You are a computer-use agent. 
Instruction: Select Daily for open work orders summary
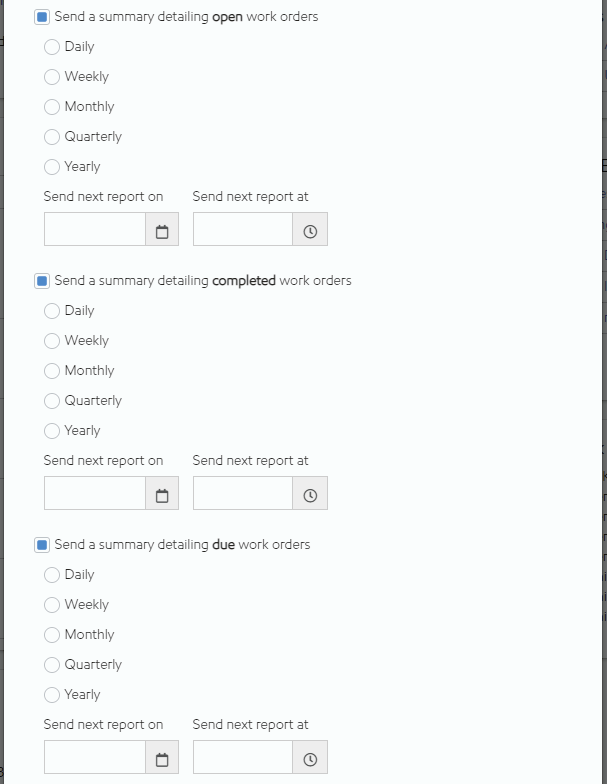52,47
